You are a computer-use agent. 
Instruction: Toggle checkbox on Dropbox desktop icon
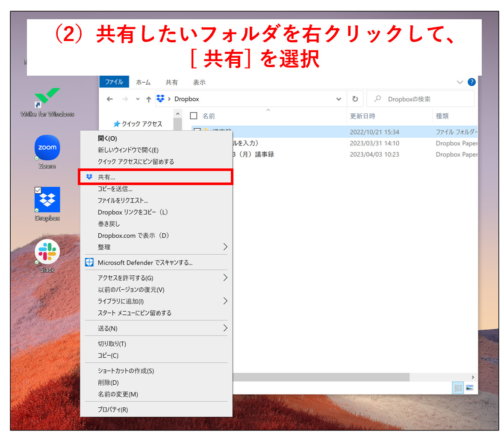38,190
